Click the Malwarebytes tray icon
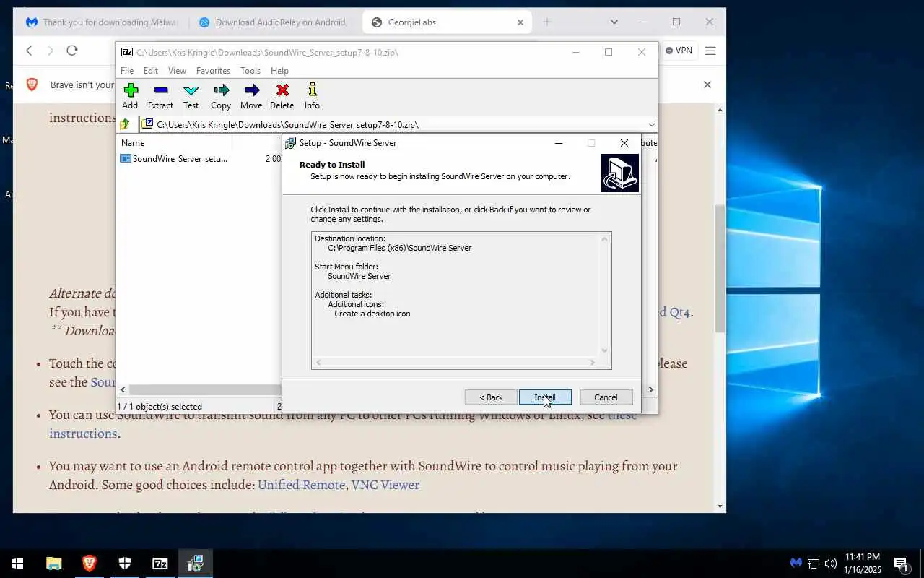Screen dimensions: 924x578 (x=796, y=564)
